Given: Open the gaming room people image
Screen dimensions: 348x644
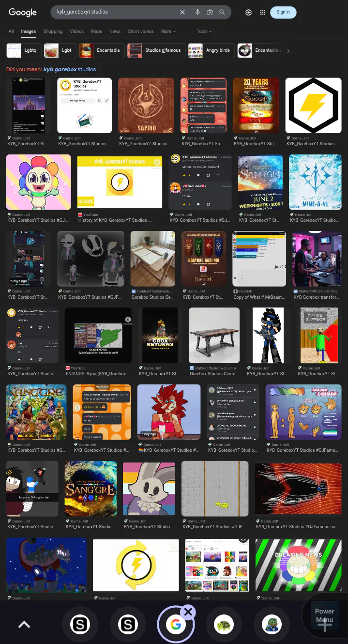Looking at the screenshot, I should 317,259.
